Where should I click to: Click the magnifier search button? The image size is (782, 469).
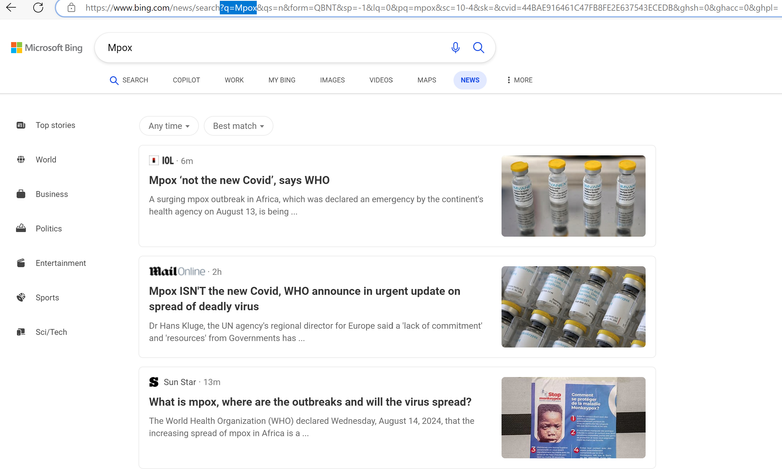point(478,47)
